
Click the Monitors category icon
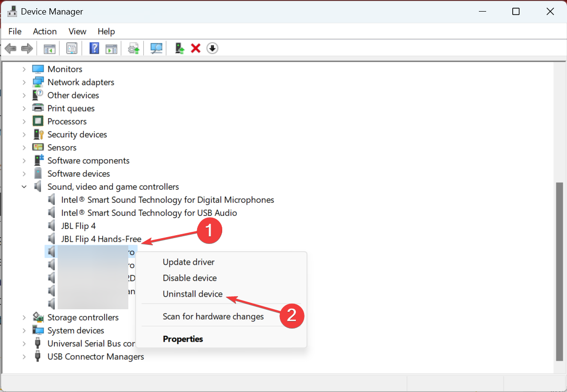(x=38, y=69)
